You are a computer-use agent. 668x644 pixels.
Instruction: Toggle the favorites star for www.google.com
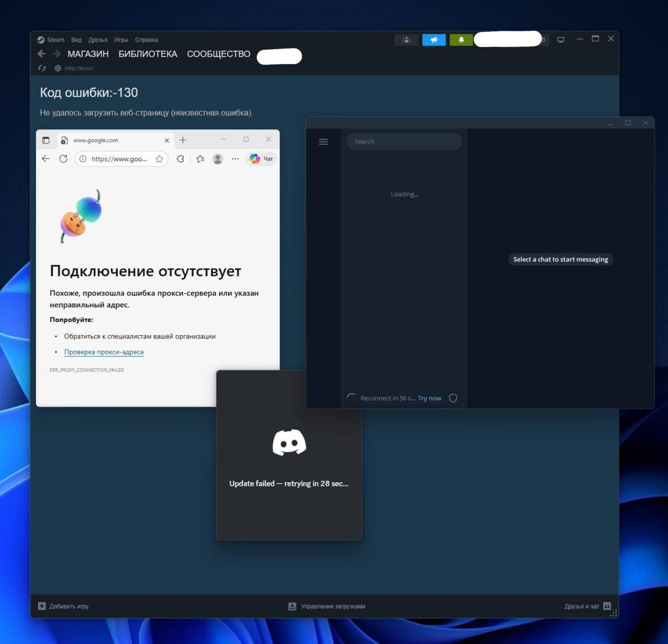[x=159, y=159]
